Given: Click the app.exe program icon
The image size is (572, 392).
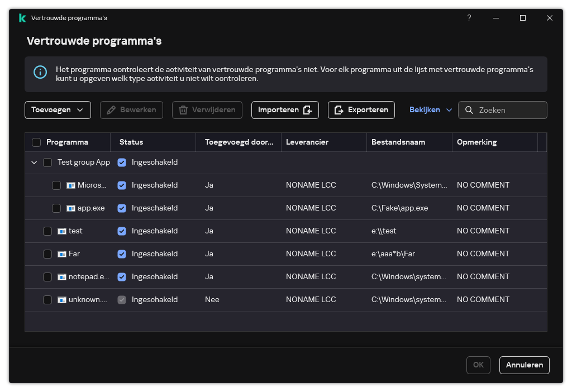Looking at the screenshot, I should click(71, 208).
